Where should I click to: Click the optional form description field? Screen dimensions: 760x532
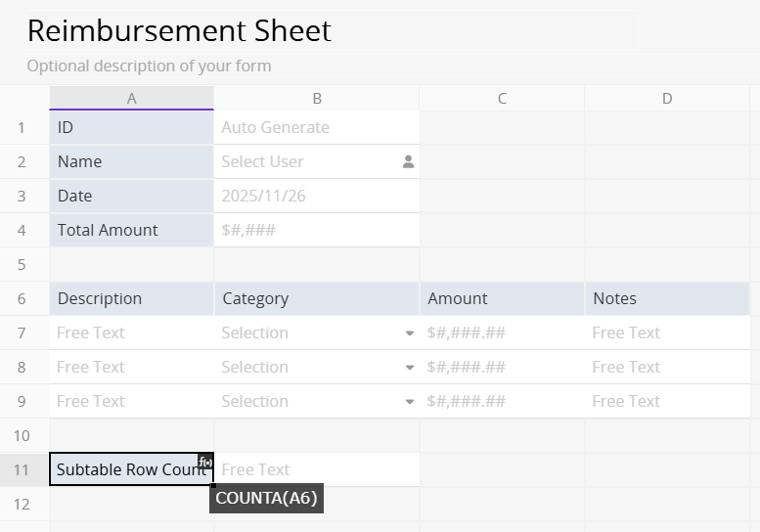coord(149,66)
